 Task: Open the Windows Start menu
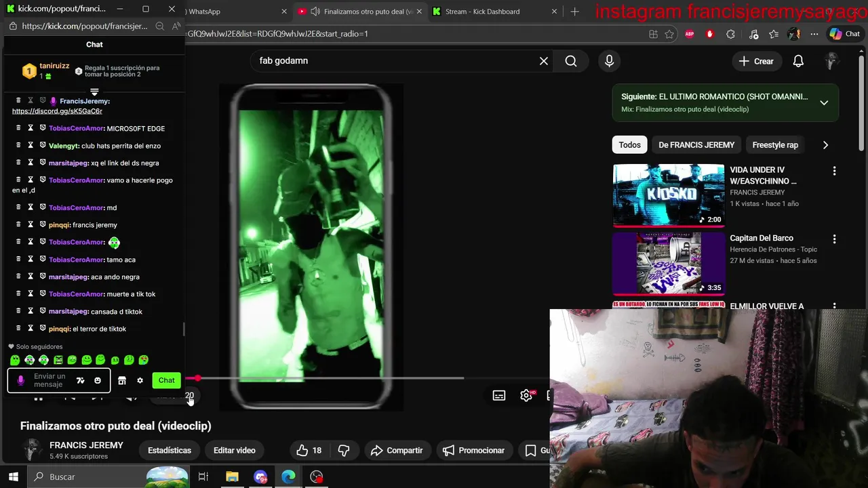[x=13, y=476]
